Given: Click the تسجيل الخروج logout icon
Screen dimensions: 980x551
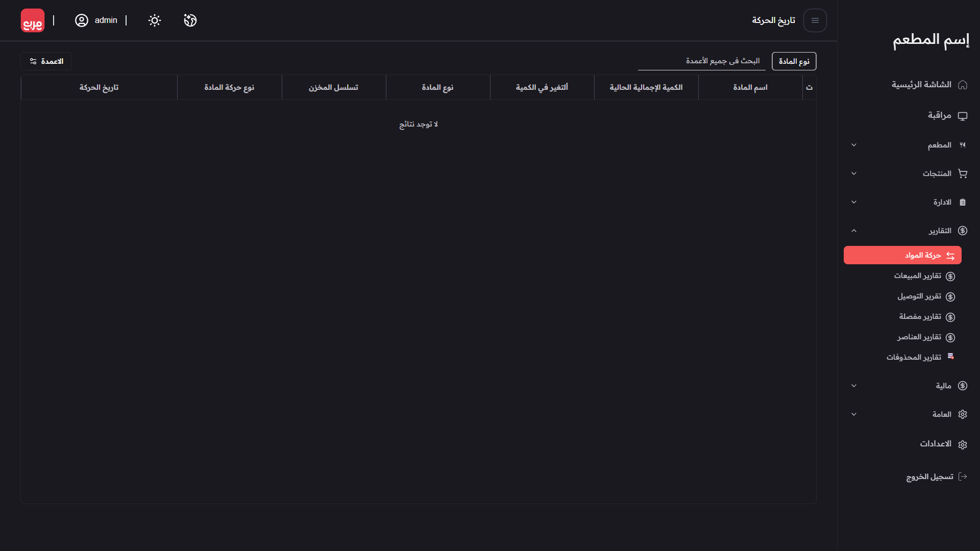Looking at the screenshot, I should 963,477.
